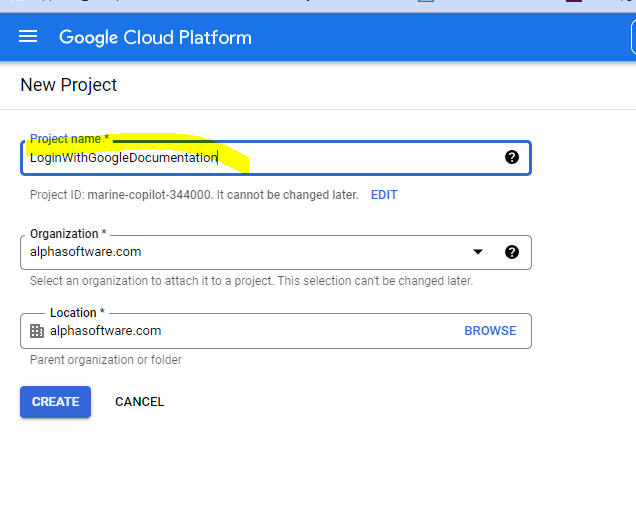Click BROWSE to choose a location
The height and width of the screenshot is (520, 636).
490,331
